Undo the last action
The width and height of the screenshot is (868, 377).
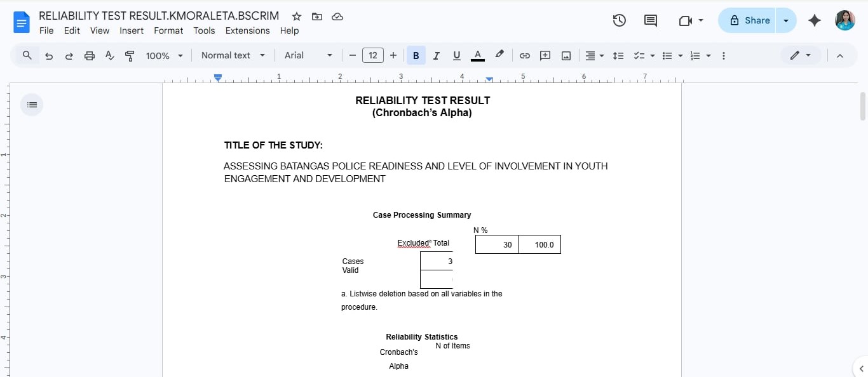[49, 56]
